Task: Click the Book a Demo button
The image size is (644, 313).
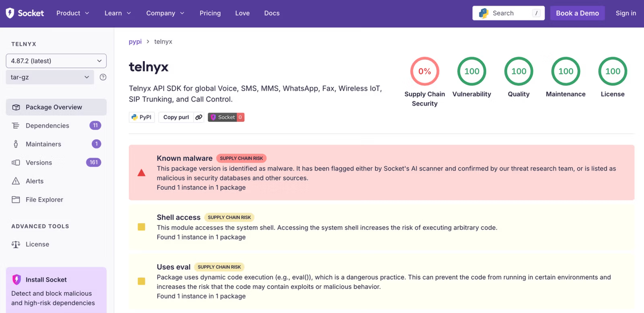Action: pos(577,13)
